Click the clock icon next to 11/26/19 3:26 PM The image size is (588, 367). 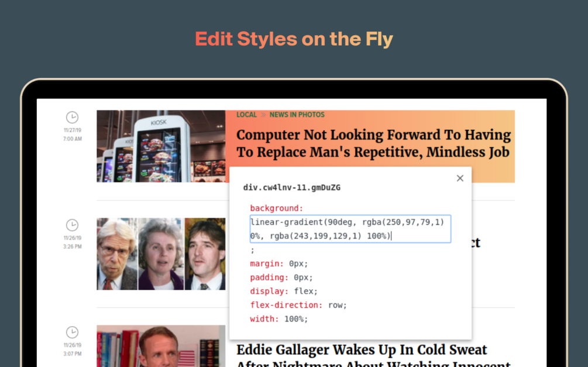[73, 224]
